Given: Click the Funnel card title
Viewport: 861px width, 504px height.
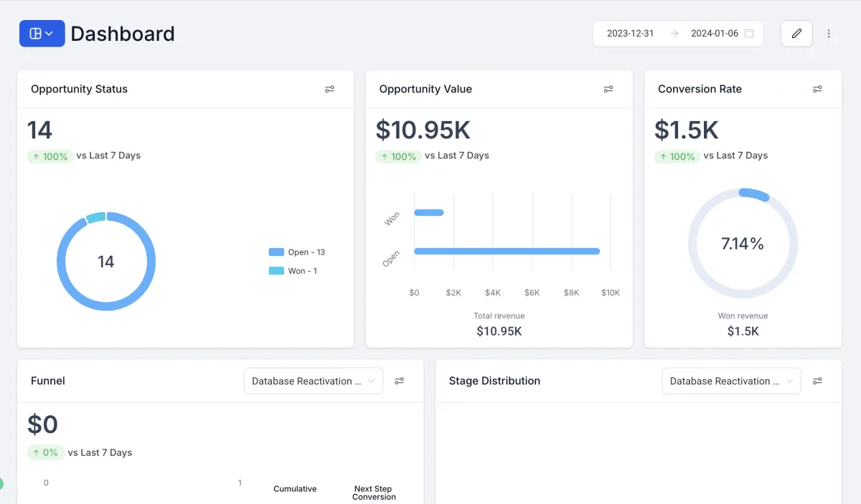Looking at the screenshot, I should pyautogui.click(x=48, y=381).
